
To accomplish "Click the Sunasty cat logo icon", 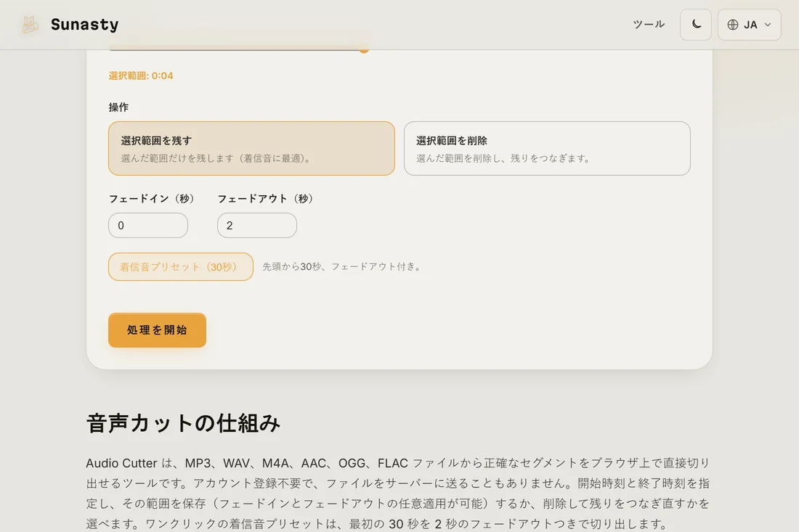I will [x=30, y=25].
